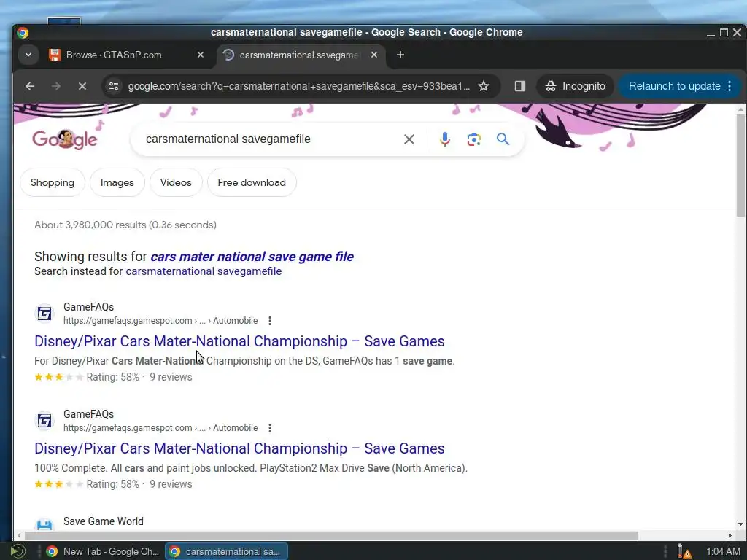Click the About 3,980,000 results text
747x560 pixels.
pyautogui.click(x=125, y=225)
